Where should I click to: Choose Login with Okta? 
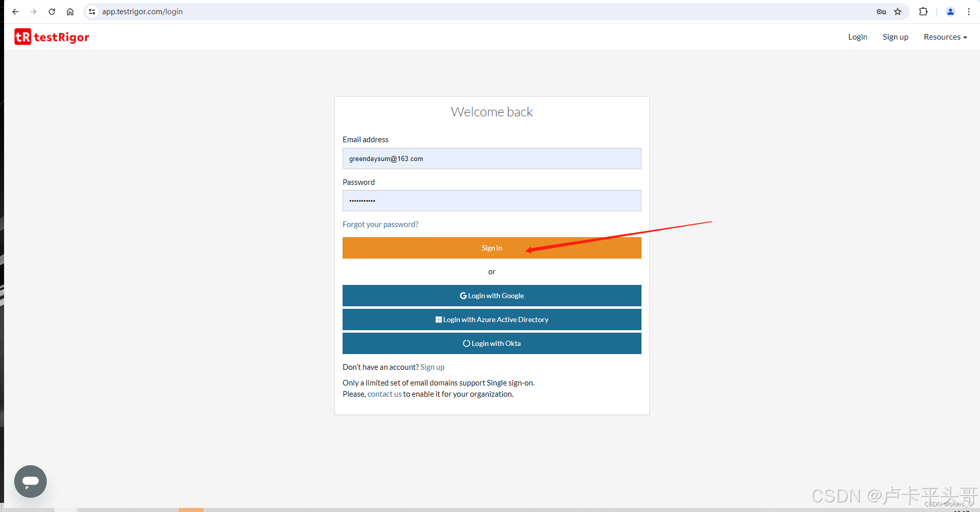point(492,343)
